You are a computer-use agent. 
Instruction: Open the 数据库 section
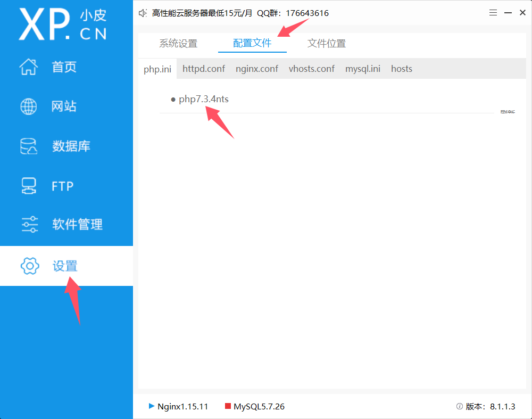[71, 146]
